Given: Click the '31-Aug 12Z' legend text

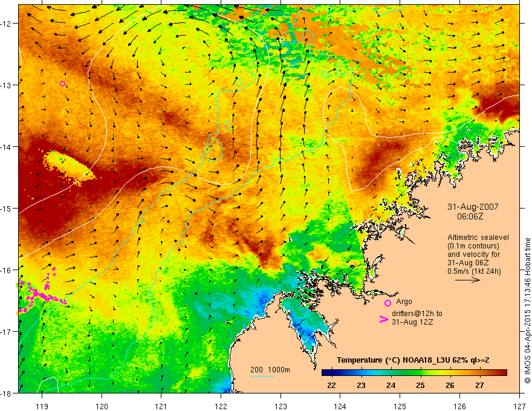Looking at the screenshot, I should coord(412,322).
